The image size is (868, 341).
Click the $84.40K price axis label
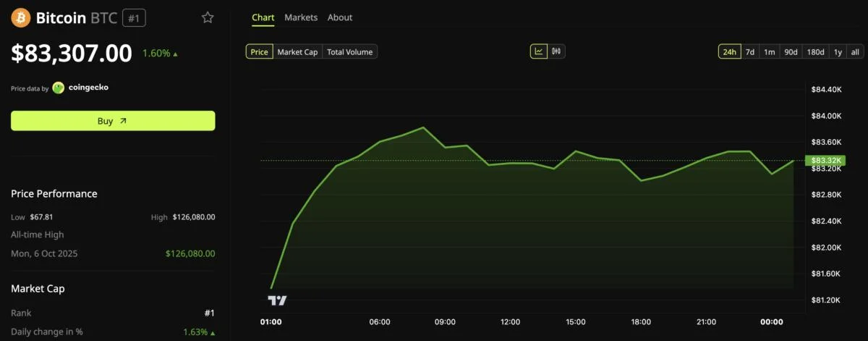pos(827,90)
